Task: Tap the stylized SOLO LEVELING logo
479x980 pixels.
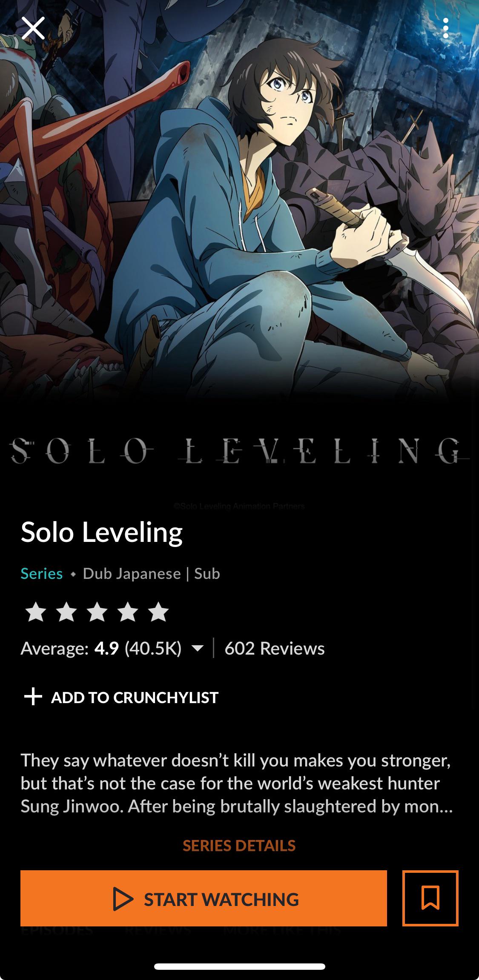Action: pos(239,451)
